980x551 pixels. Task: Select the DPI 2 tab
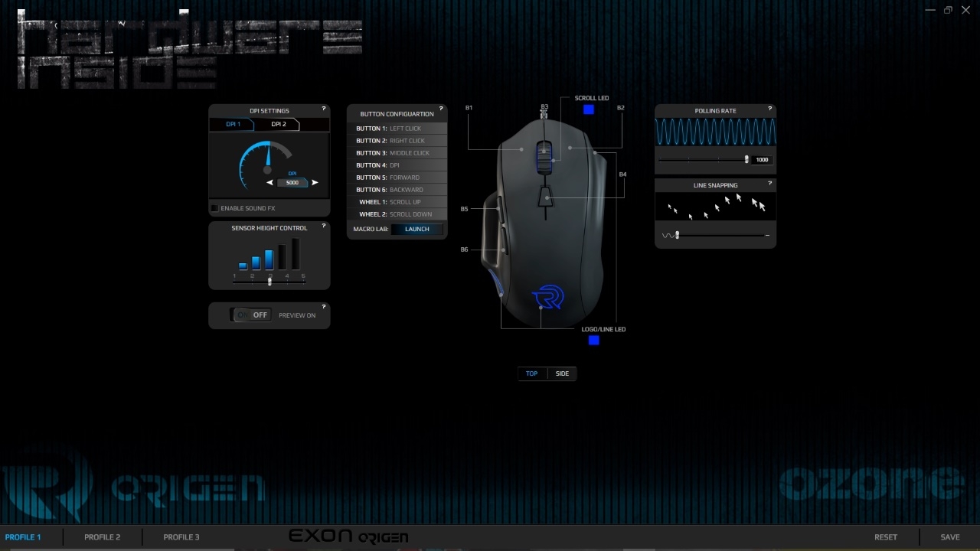279,124
